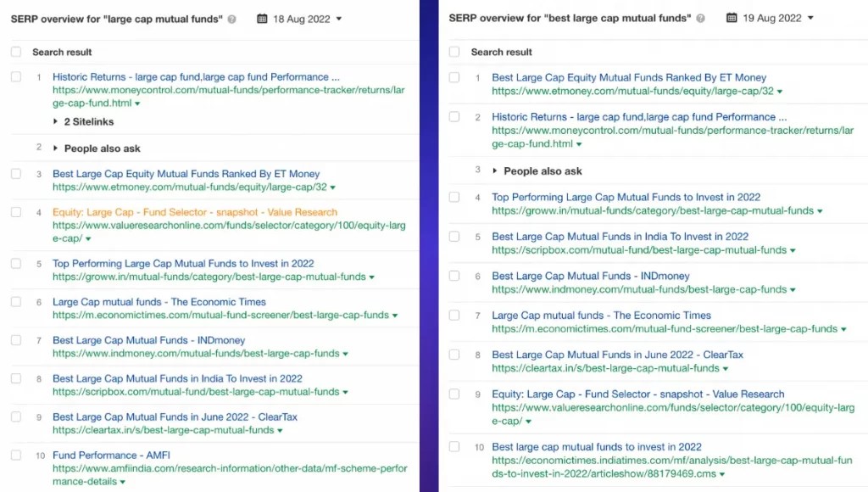Open right "Best Large Cap Mutual Funds in India To Invest" link
Image resolution: width=868 pixels, height=492 pixels.
pyautogui.click(x=620, y=237)
